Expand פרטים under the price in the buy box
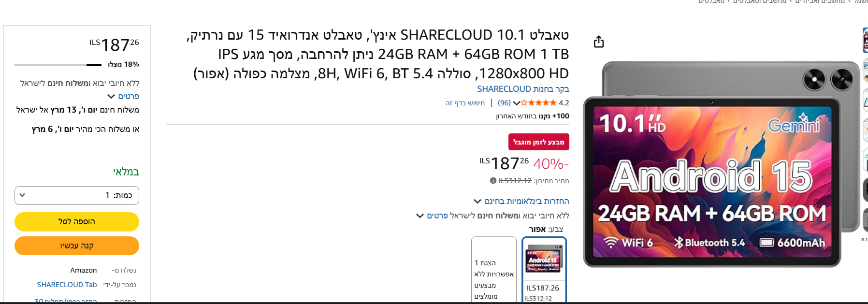The image size is (868, 304). click(124, 96)
